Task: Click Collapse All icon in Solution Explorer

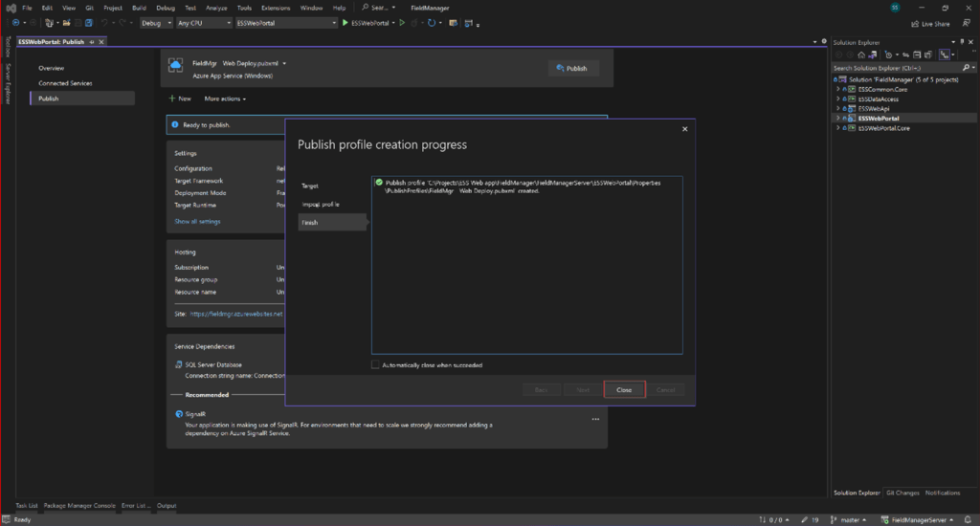Action: pos(917,55)
